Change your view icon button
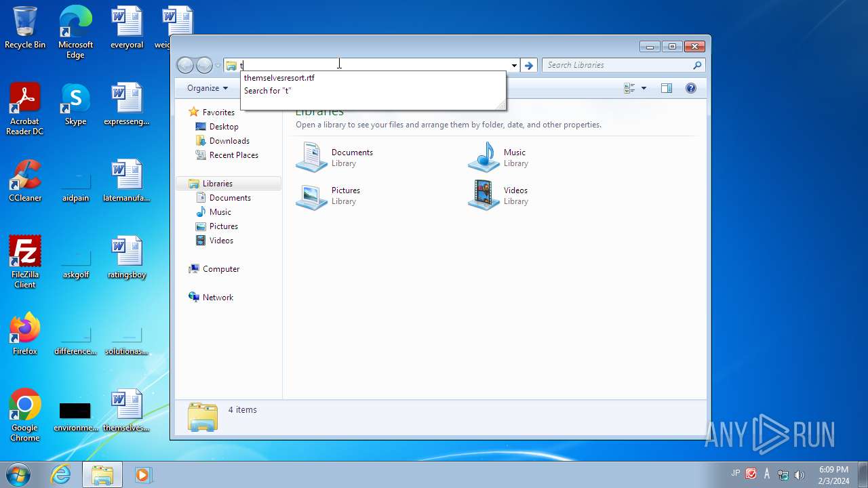The width and height of the screenshot is (868, 488). pyautogui.click(x=629, y=88)
